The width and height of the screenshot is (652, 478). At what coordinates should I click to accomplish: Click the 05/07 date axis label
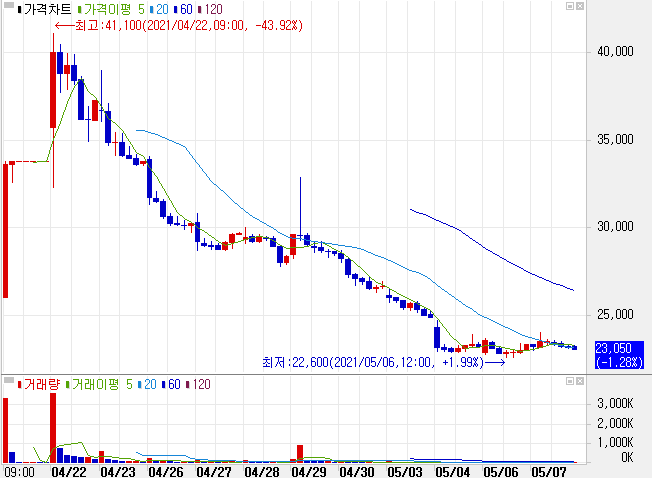tap(549, 472)
